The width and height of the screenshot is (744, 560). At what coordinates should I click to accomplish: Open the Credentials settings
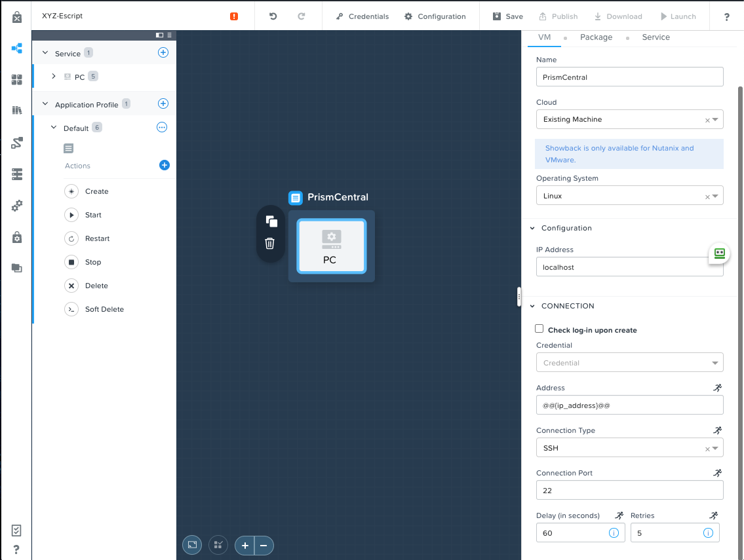pyautogui.click(x=362, y=16)
